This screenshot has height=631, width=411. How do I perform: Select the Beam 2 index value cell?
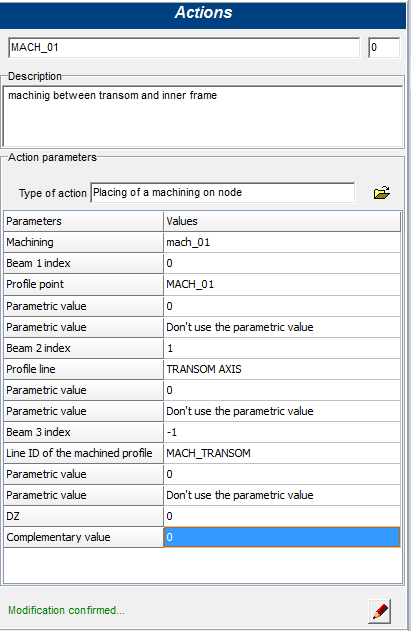pyautogui.click(x=282, y=348)
